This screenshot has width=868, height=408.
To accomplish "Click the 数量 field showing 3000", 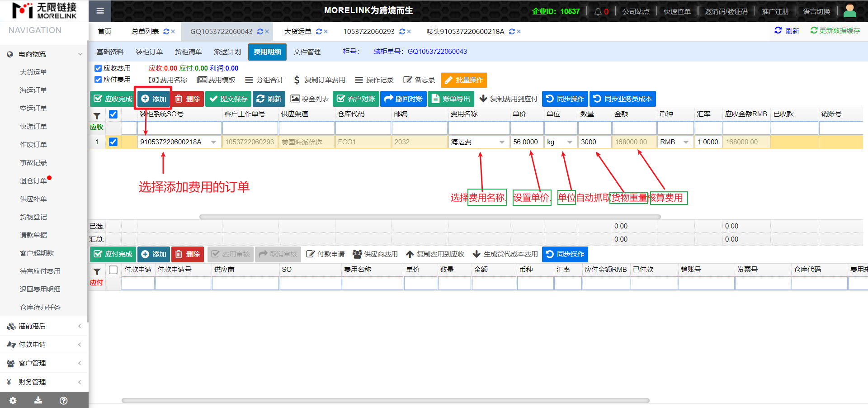I will coord(594,142).
